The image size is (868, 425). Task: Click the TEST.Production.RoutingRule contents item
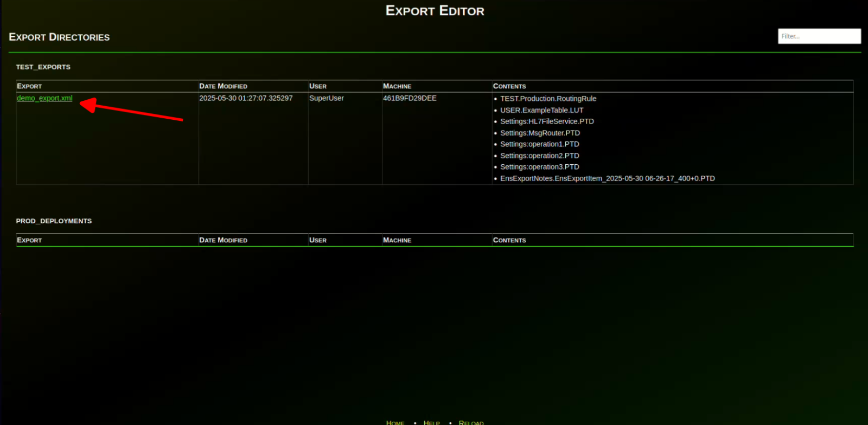click(x=548, y=99)
